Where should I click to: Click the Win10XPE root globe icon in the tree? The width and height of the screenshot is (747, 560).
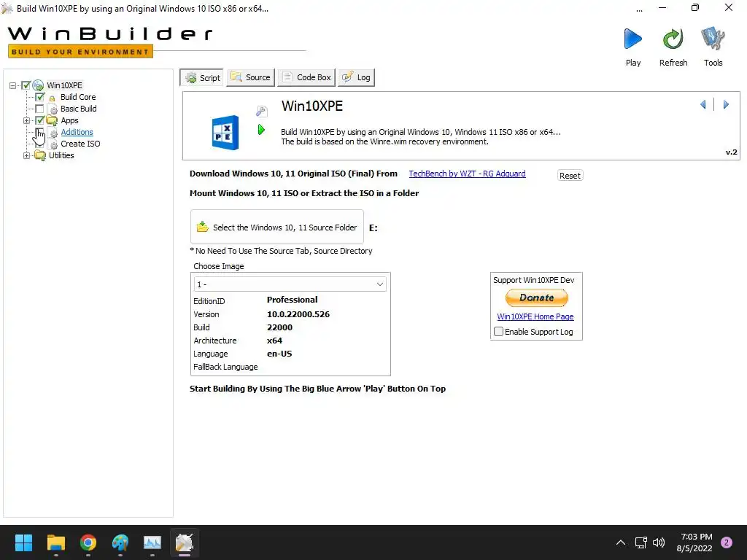click(x=38, y=85)
